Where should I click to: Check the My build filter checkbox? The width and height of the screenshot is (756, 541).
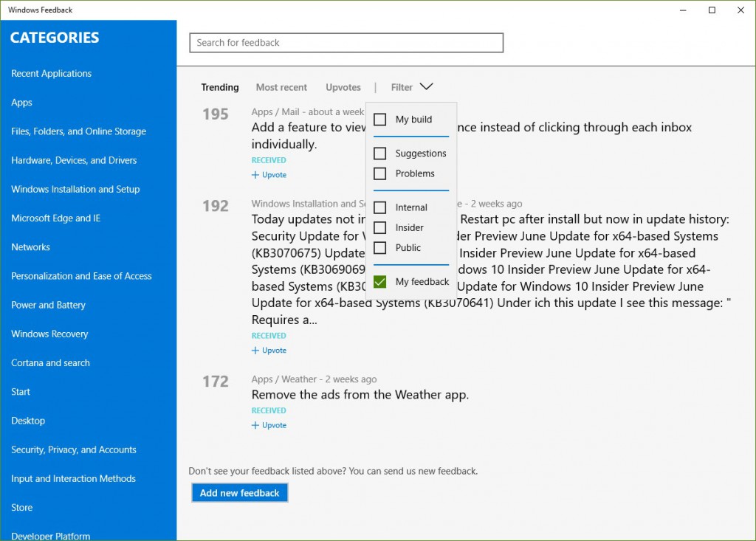point(380,119)
